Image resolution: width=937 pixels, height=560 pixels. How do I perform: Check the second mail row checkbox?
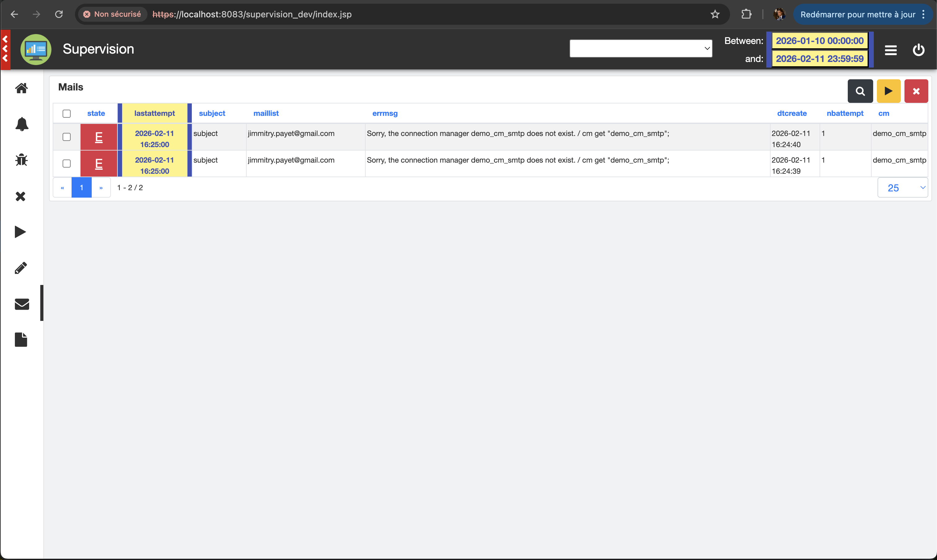pyautogui.click(x=66, y=164)
